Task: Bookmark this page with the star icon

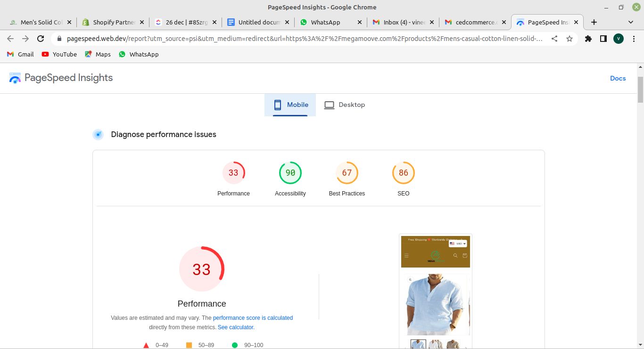Action: click(x=570, y=39)
